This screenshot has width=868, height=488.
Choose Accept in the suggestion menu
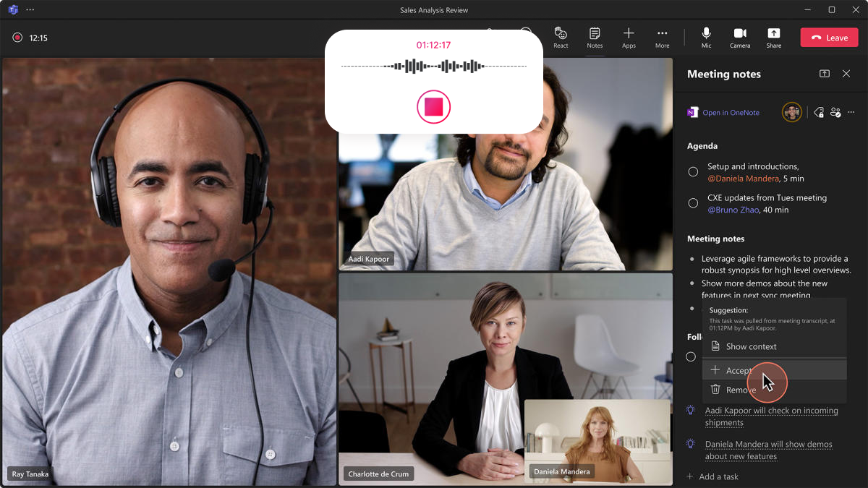click(738, 370)
